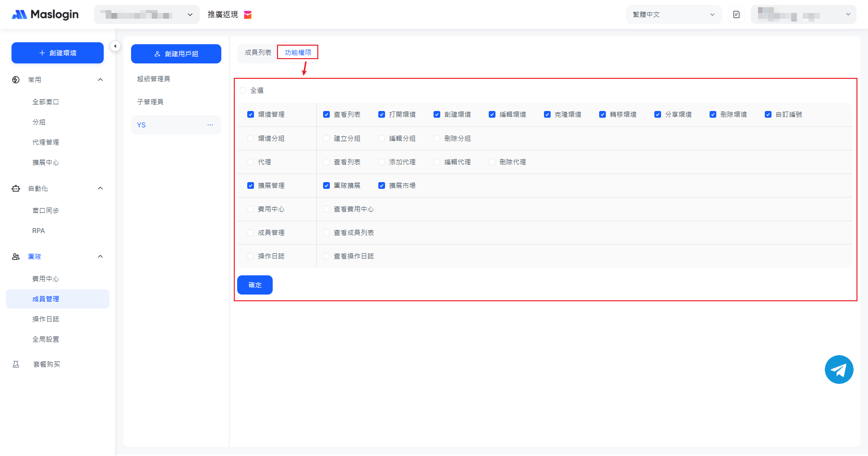
Task: Select the 功能權限 tab
Action: pos(298,52)
